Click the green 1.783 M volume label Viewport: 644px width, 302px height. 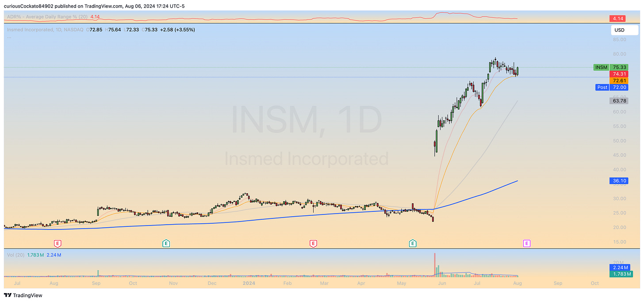[x=620, y=274]
